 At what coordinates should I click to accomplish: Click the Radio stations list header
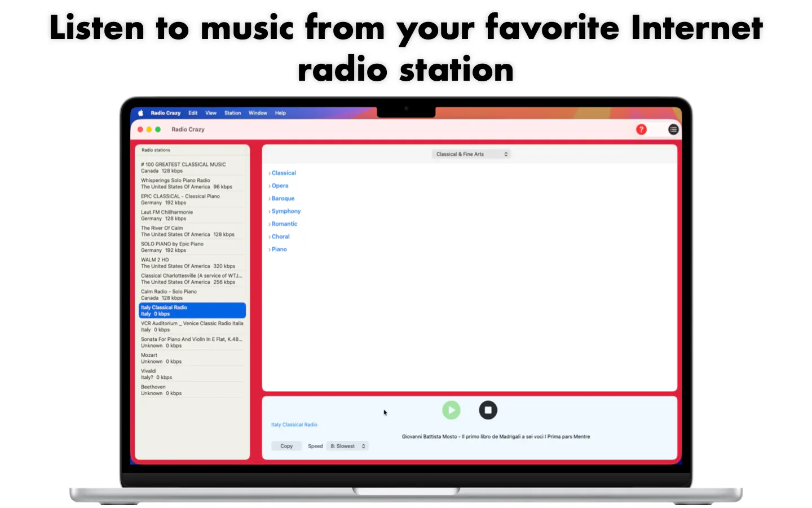(x=156, y=150)
